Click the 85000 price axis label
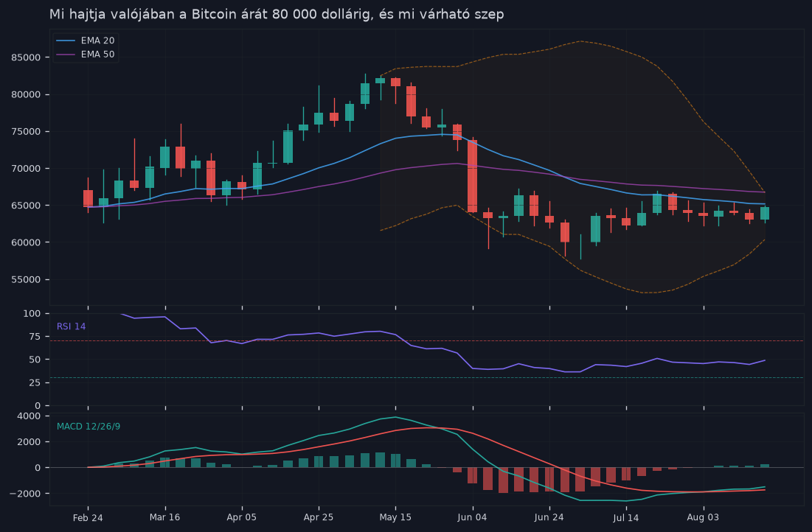This screenshot has height=532, width=812. coord(26,57)
